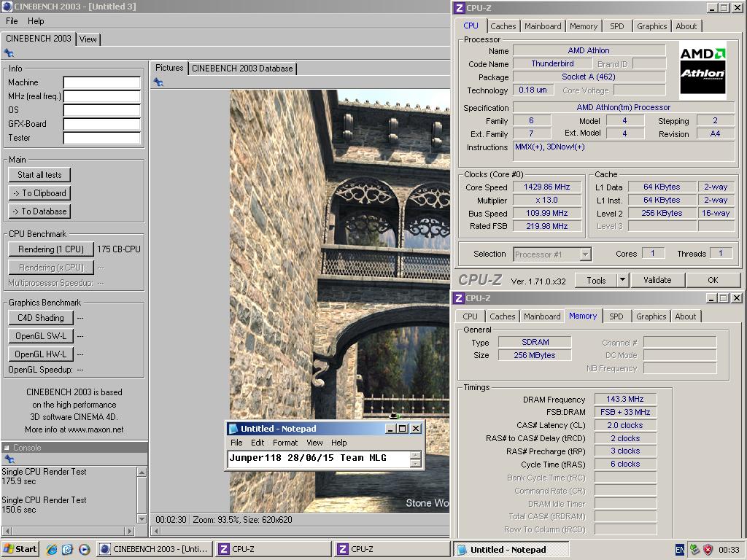Open the Format menu in Notepad
Viewport: 747px width, 560px height.
point(285,443)
